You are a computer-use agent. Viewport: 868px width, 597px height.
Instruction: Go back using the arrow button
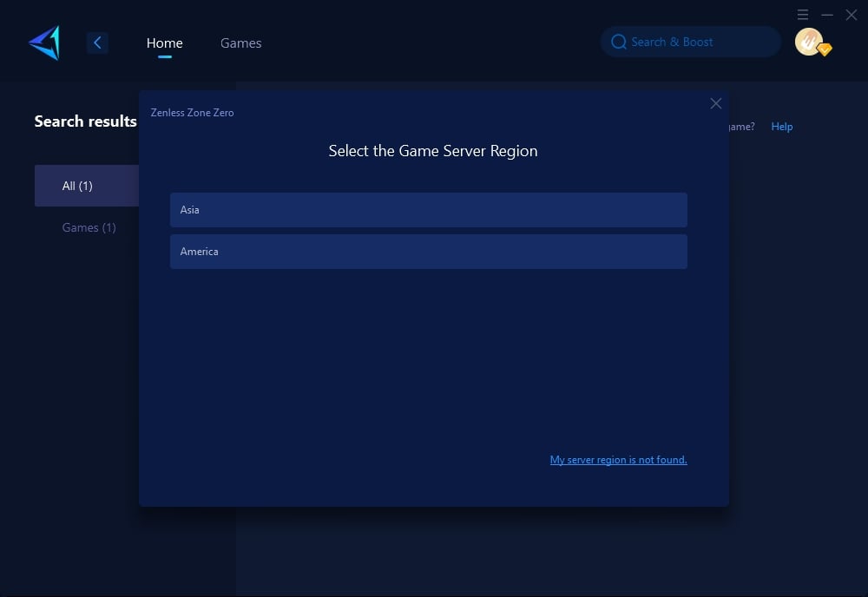pyautogui.click(x=97, y=43)
